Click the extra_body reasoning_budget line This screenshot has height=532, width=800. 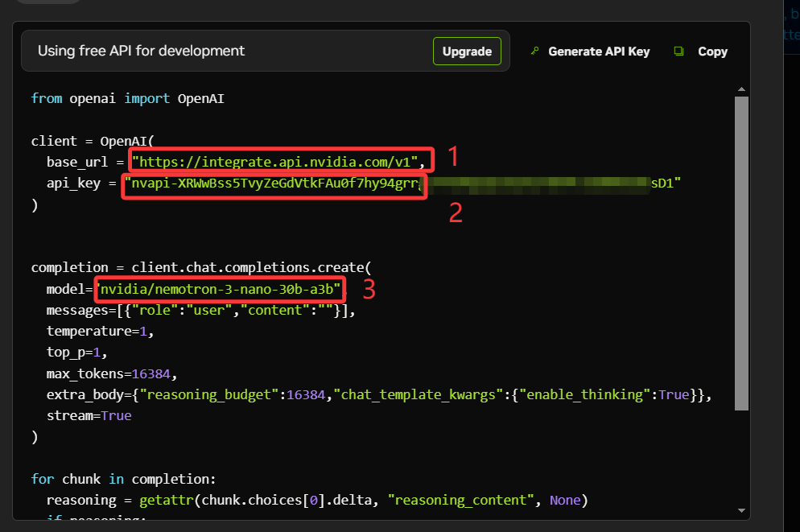[379, 395]
